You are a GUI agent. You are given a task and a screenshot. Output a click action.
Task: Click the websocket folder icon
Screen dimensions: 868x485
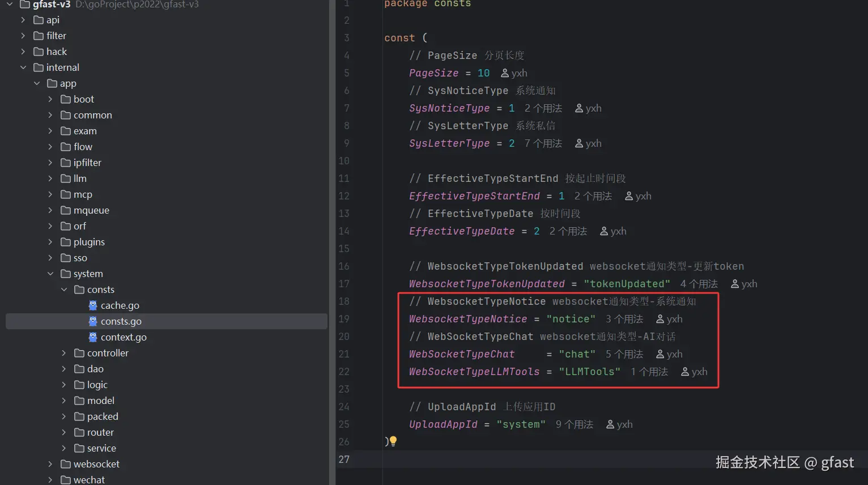coord(66,464)
